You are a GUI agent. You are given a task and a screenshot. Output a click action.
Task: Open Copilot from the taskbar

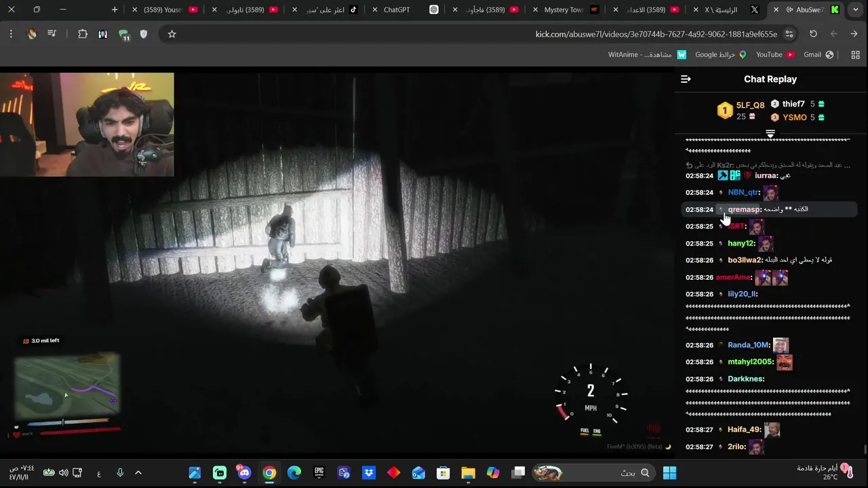coord(493,472)
